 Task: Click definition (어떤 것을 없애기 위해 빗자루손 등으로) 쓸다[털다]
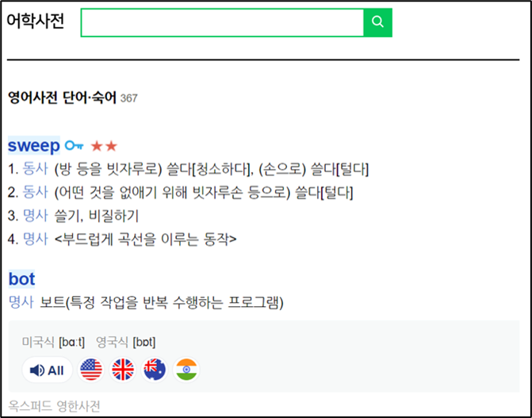tap(204, 193)
